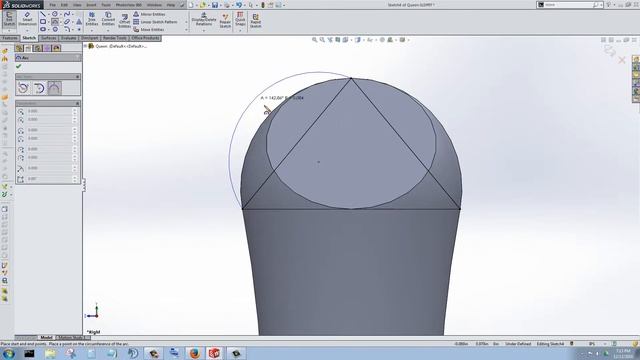Click the SolidWorks taskbar icon
Screen dimensions: 640x360
[214, 353]
